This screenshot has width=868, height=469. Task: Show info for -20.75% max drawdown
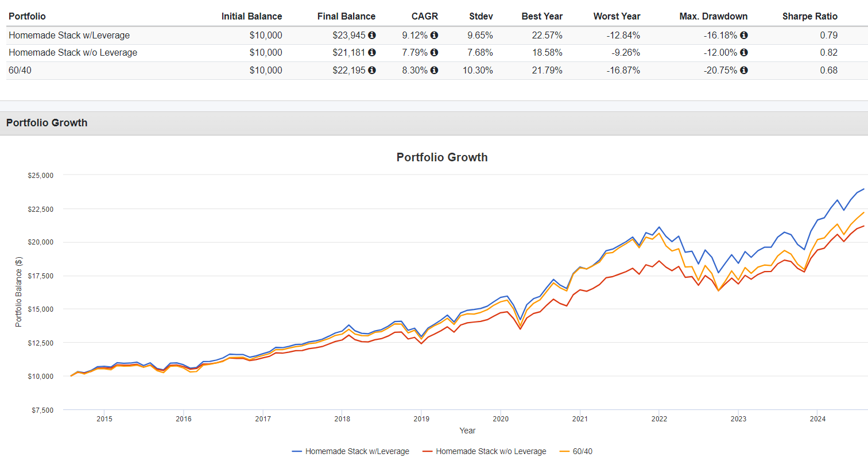click(x=744, y=70)
